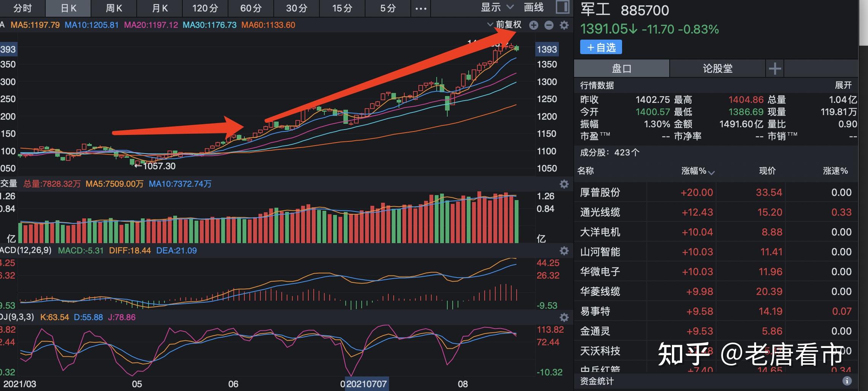Switch chart to 120分 period
The image size is (868, 391).
point(205,8)
